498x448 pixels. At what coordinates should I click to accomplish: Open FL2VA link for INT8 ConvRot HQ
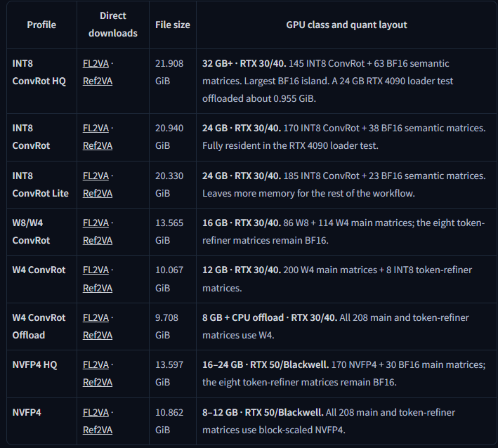click(x=96, y=63)
